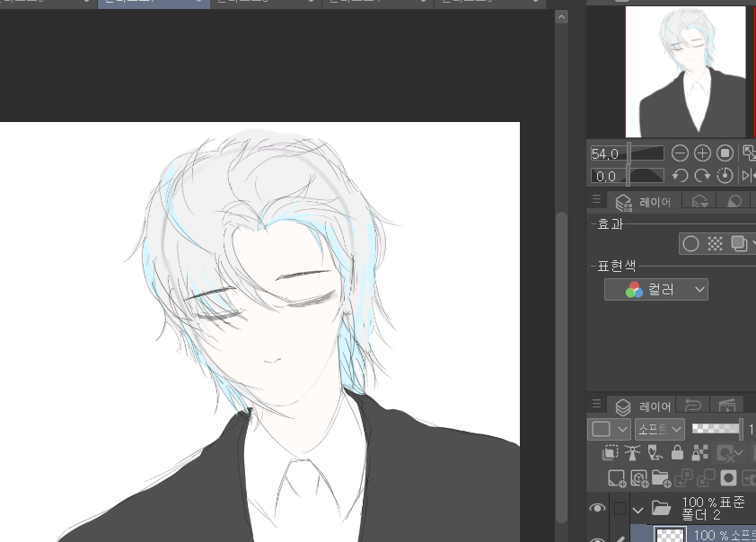Create a new vector layer
Image resolution: width=756 pixels, height=542 pixels.
pos(639,478)
